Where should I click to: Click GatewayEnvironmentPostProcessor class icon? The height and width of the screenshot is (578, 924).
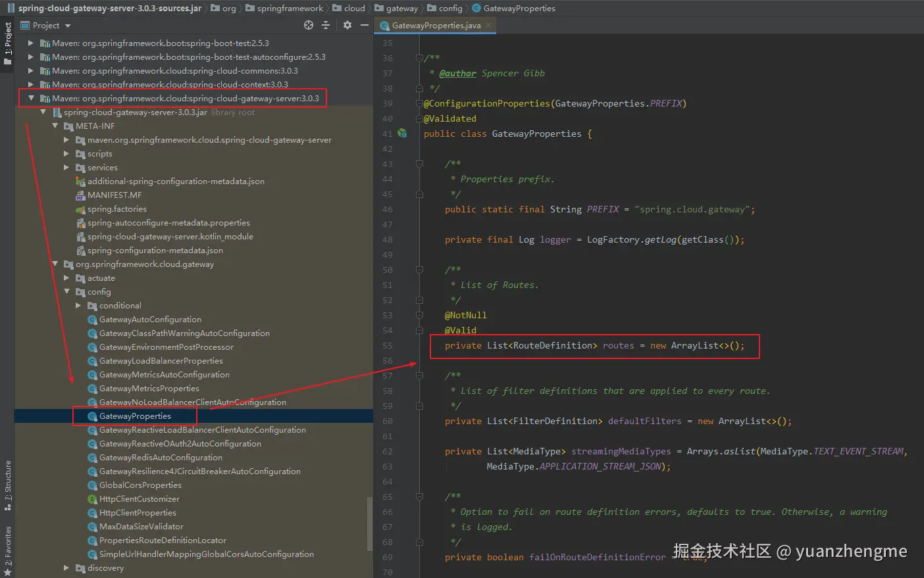point(92,347)
